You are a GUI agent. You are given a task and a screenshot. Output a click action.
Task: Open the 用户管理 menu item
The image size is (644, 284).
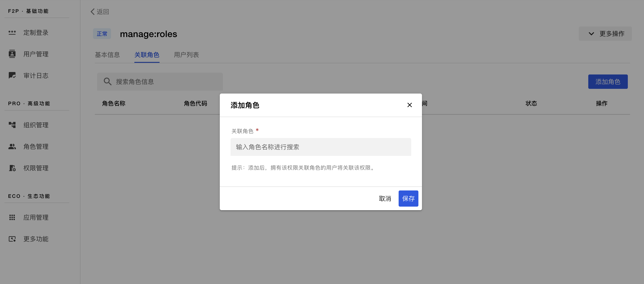36,54
